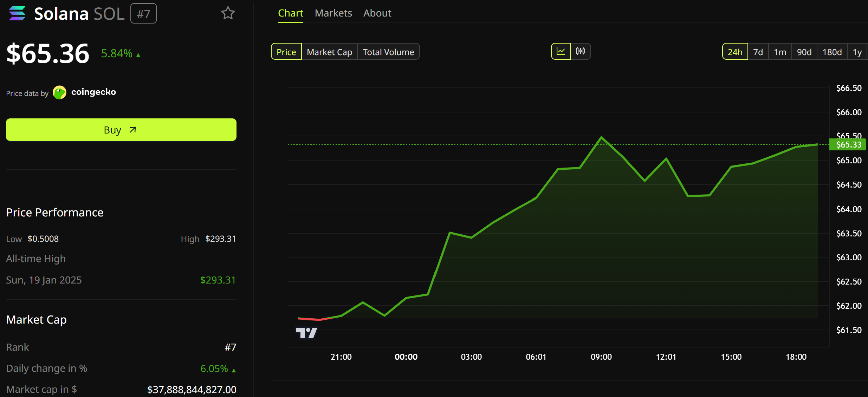Select the 1y time range
The height and width of the screenshot is (397, 868).
tap(857, 52)
